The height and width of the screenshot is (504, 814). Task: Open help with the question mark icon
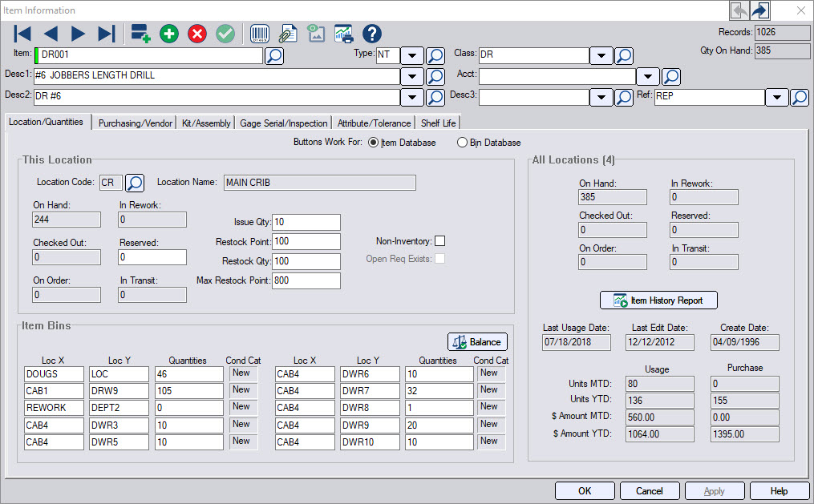click(372, 34)
